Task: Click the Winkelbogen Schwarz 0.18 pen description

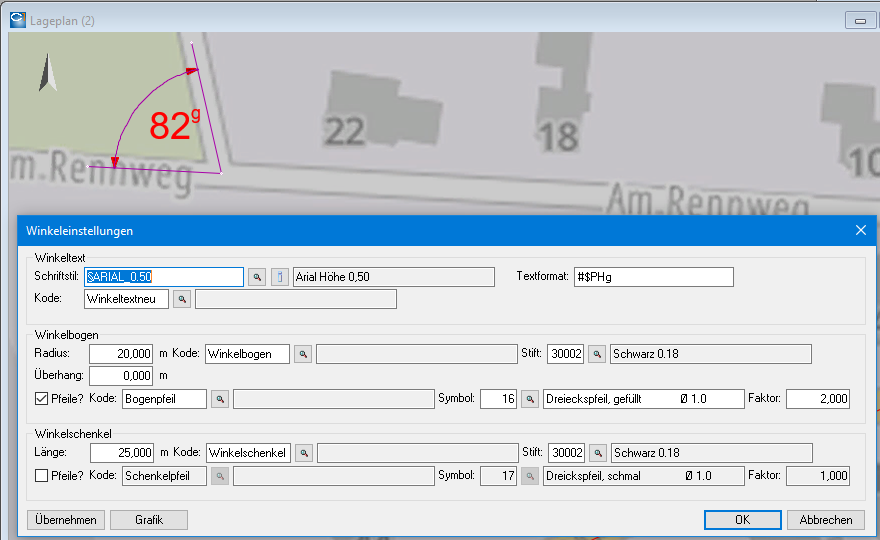Action: (711, 354)
